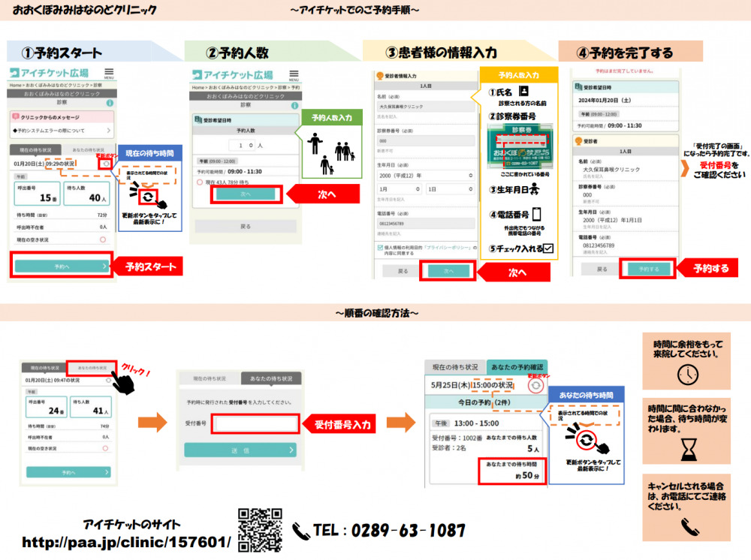Image resolution: width=751 pixels, height=560 pixels.
Task: Click the 受診者情報入力 header icon in step ③
Action: click(x=380, y=76)
